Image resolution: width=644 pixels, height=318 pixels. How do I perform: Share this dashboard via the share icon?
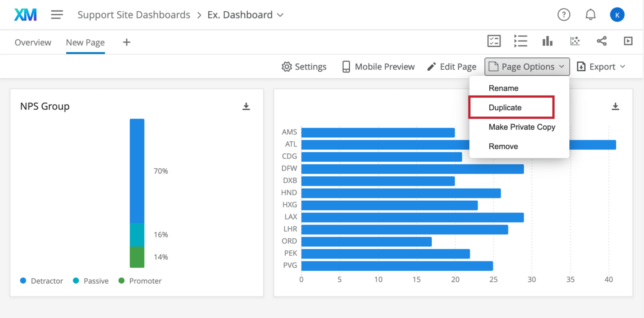[x=602, y=41]
